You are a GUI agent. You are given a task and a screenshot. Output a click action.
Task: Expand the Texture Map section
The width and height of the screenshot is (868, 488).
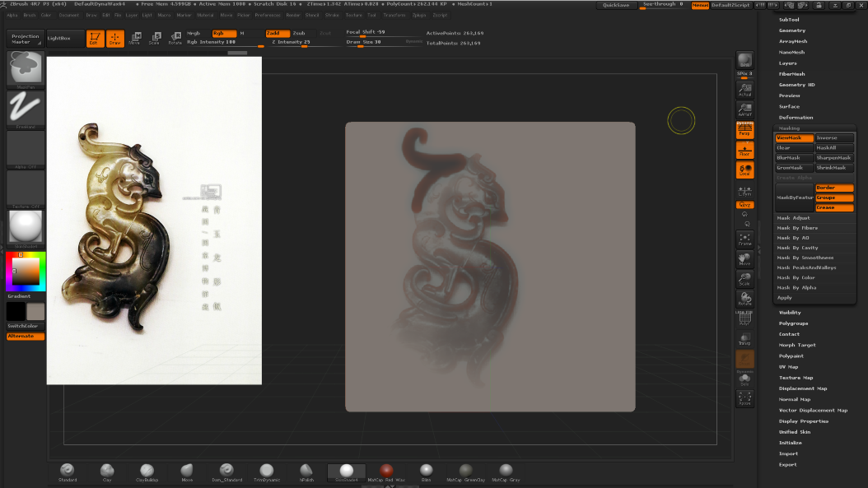point(796,378)
